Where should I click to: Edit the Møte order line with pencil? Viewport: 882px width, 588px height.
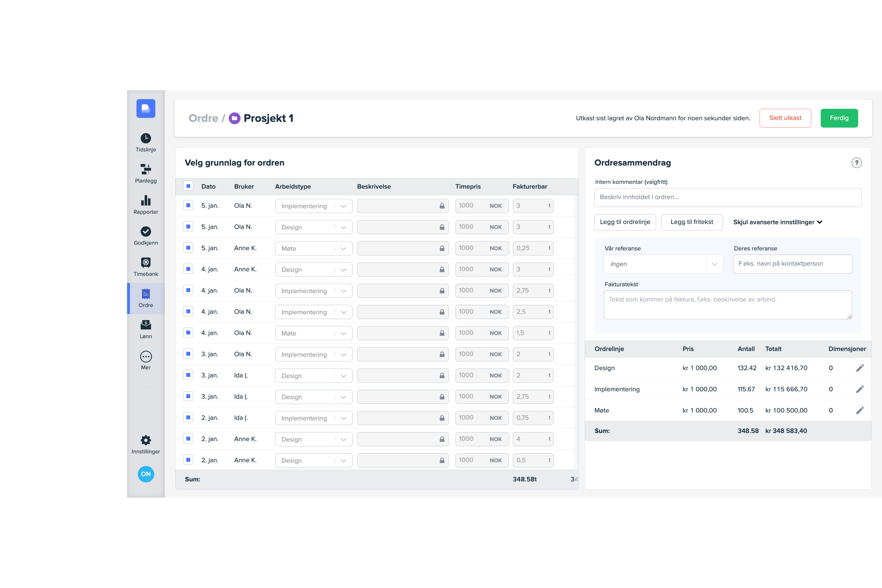point(860,410)
